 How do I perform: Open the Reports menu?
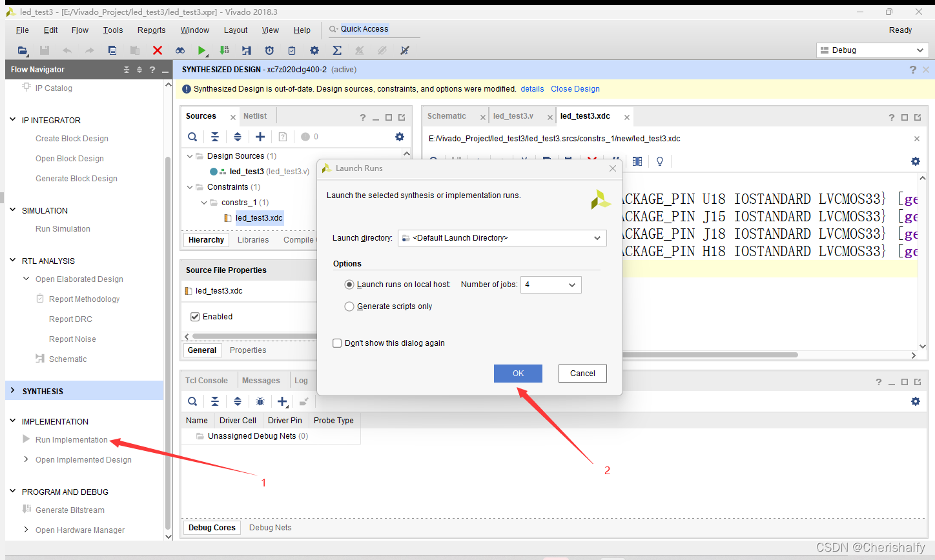tap(152, 30)
